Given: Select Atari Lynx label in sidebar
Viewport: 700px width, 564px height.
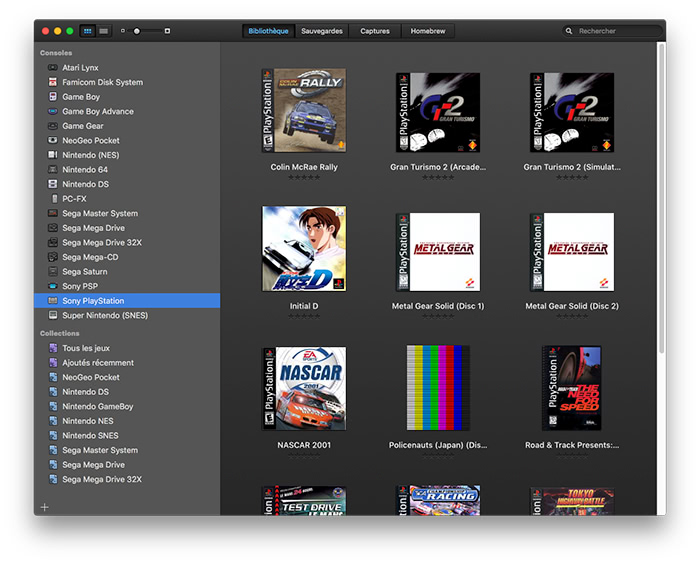Looking at the screenshot, I should coord(80,67).
